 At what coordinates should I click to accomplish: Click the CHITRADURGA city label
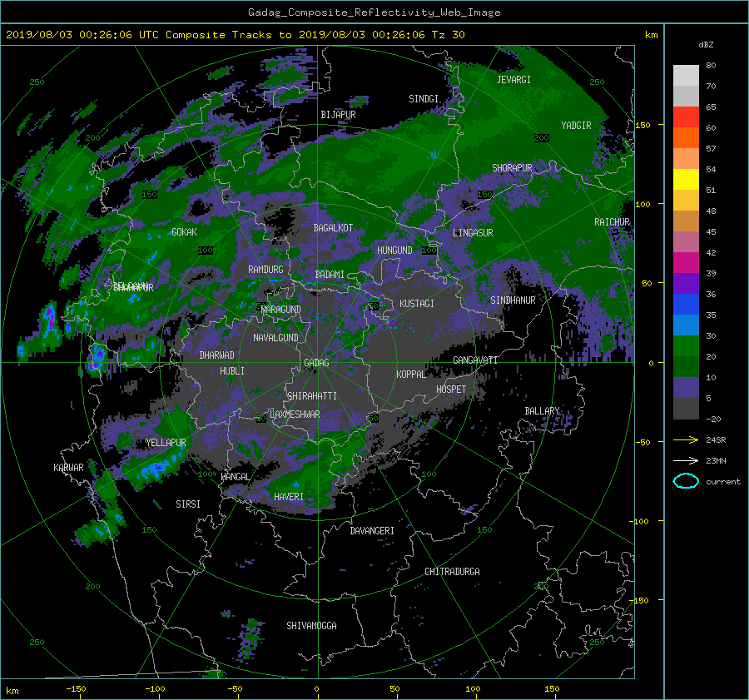[x=452, y=572]
